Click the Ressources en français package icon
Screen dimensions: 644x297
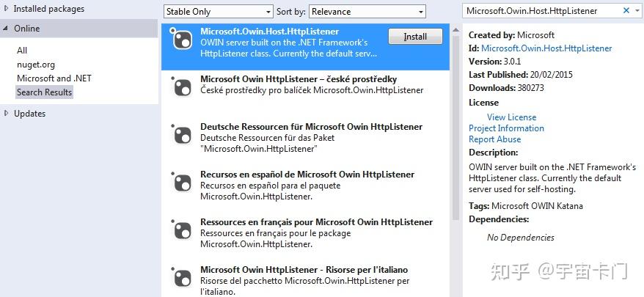pyautogui.click(x=180, y=230)
